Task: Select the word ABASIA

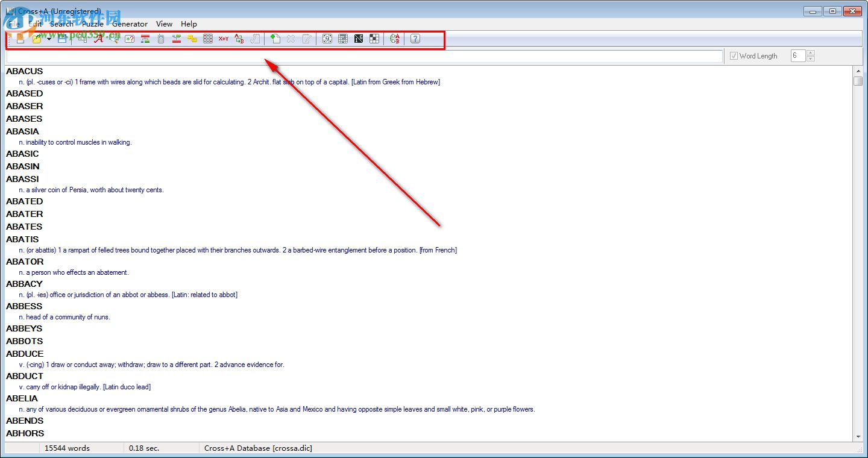Action: pyautogui.click(x=22, y=131)
